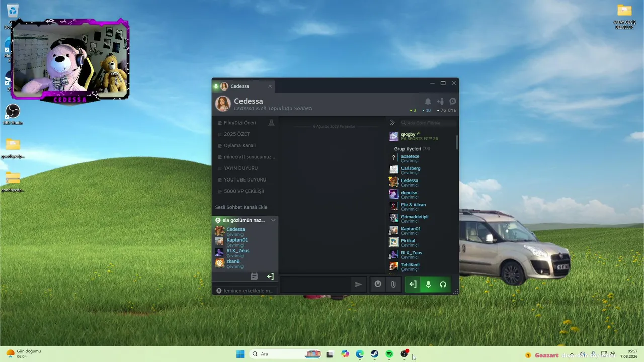Open Copilot from the taskbar
Image resolution: width=644 pixels, height=362 pixels.
345,354
